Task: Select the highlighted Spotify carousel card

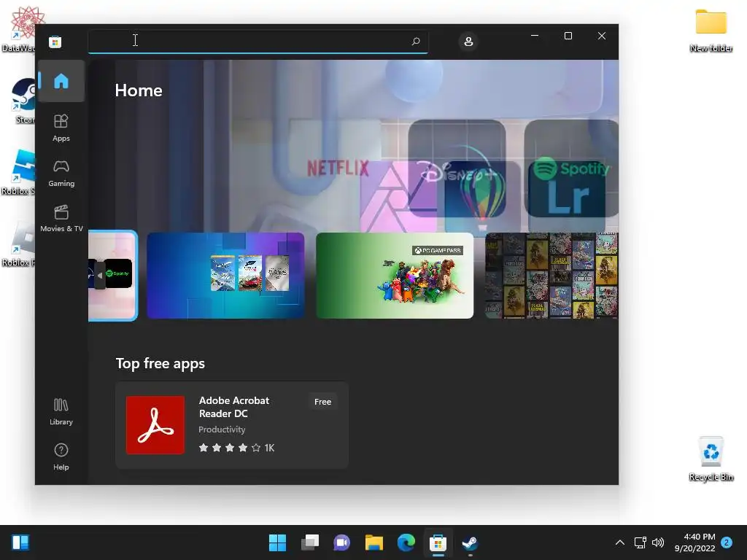Action: click(x=113, y=275)
